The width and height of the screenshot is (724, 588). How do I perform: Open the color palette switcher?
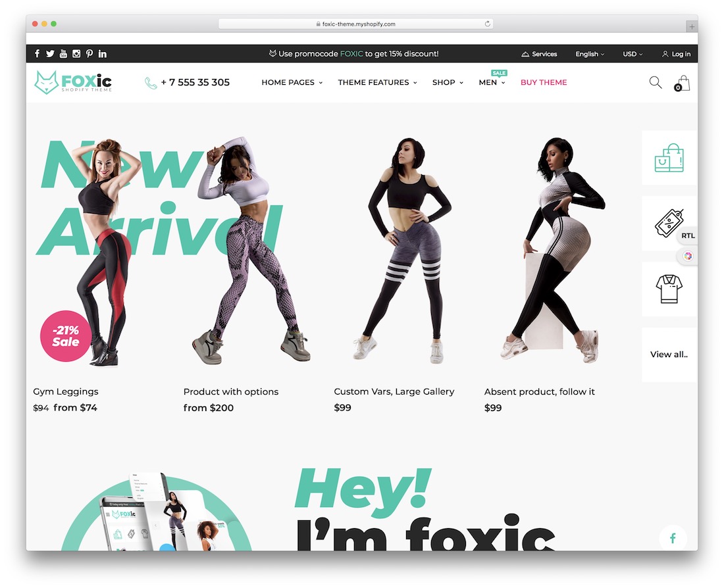(688, 256)
